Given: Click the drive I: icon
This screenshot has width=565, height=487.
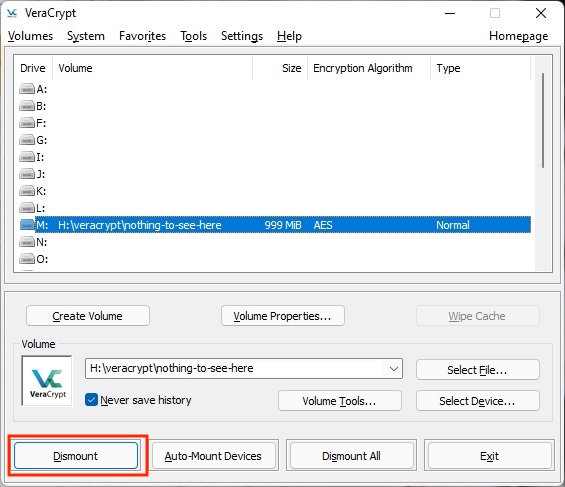Looking at the screenshot, I should [27, 157].
